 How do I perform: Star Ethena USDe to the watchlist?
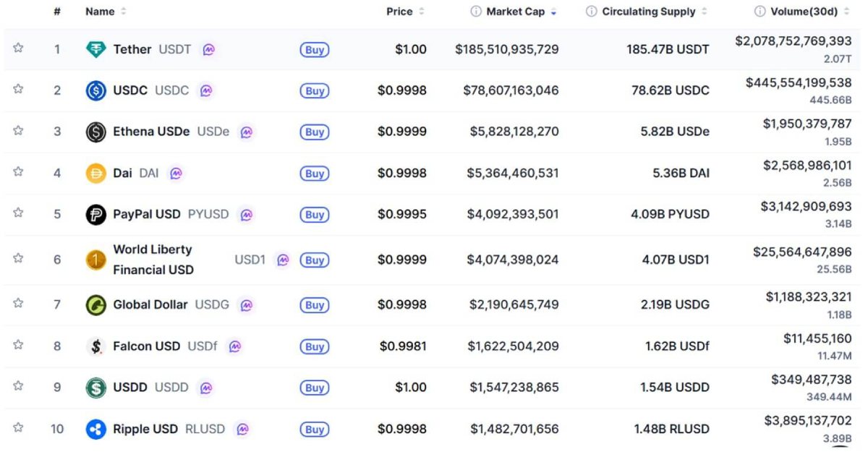pyautogui.click(x=18, y=131)
